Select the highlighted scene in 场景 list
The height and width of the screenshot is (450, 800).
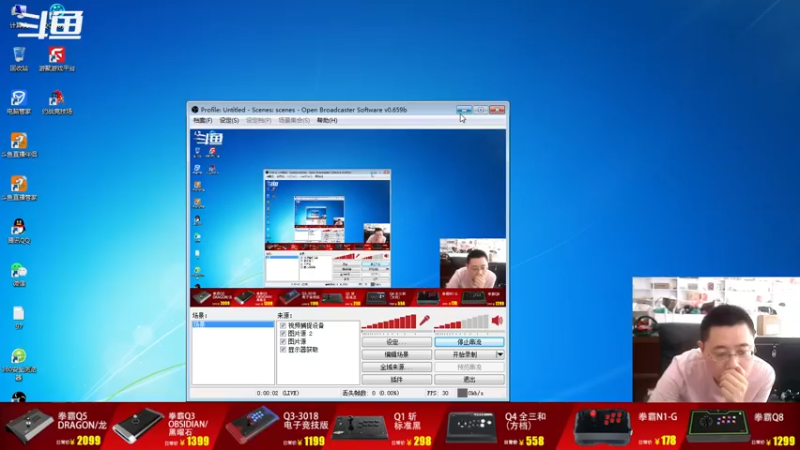(x=233, y=324)
